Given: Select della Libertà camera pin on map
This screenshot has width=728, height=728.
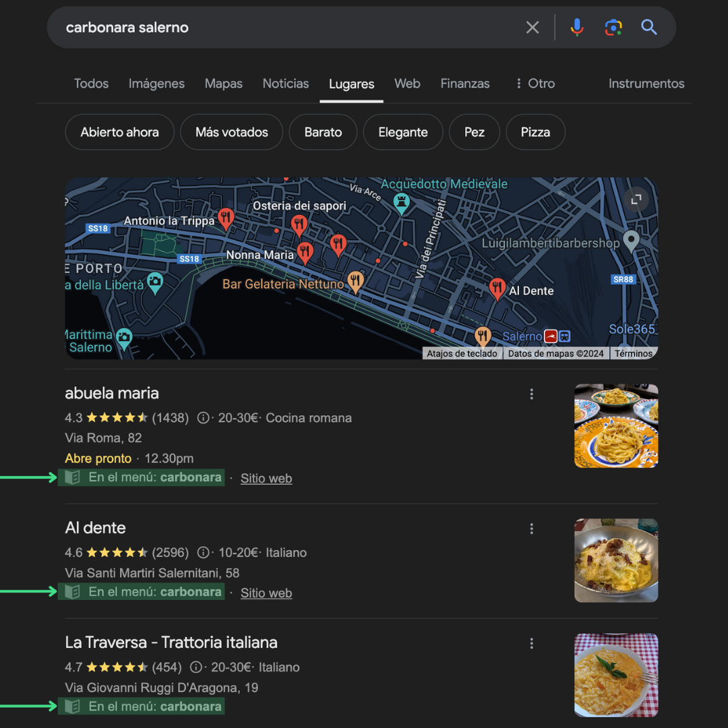Looking at the screenshot, I should coord(154,282).
